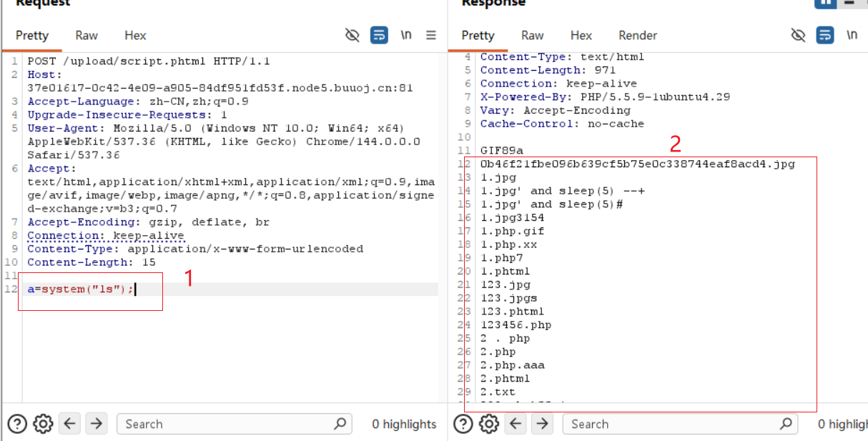Click the 'POST /upload/script.phtml HTTP/1.1' line
The height and width of the screenshot is (441, 868).
pos(149,61)
